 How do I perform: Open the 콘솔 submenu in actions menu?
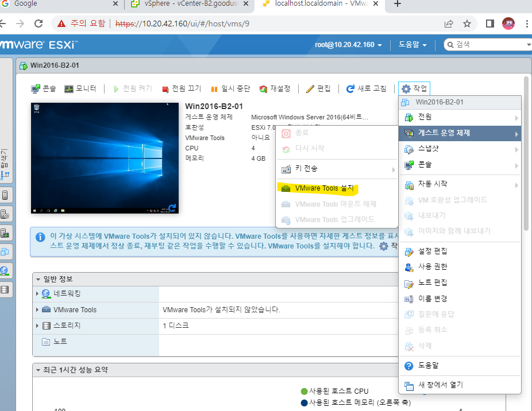(460, 165)
